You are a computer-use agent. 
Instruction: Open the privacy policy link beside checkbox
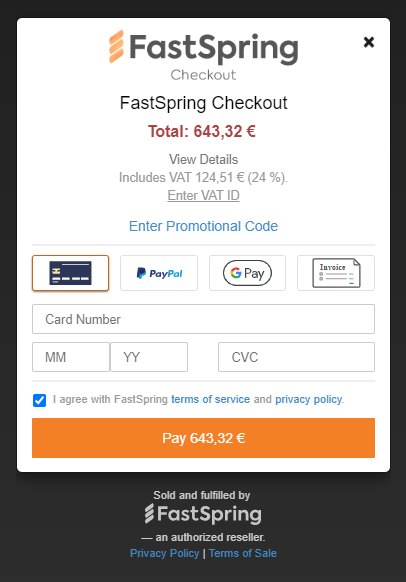(x=308, y=399)
